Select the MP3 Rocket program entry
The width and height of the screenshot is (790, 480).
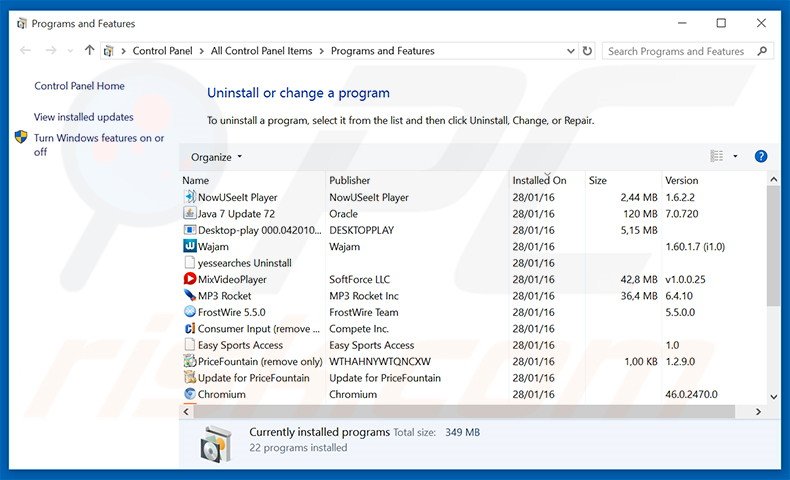click(x=224, y=296)
